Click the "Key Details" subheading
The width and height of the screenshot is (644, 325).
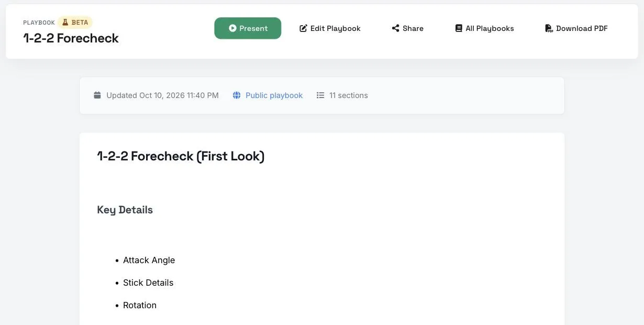(125, 210)
